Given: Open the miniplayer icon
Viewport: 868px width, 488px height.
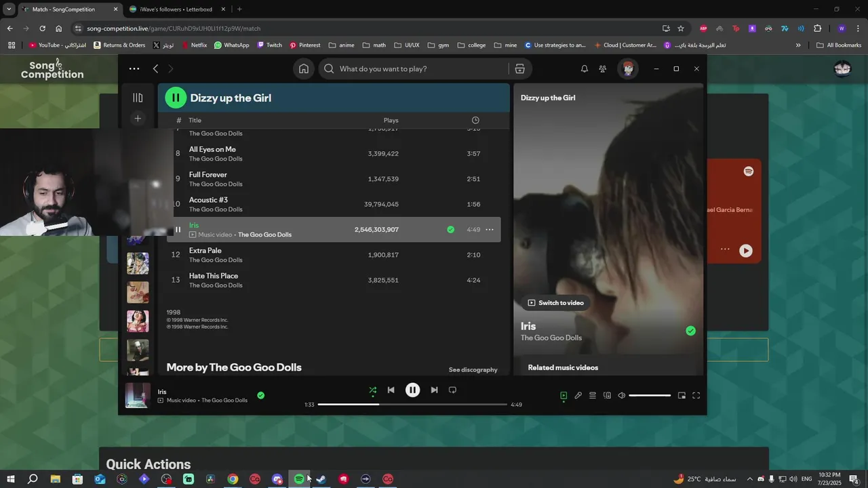Looking at the screenshot, I should pyautogui.click(x=682, y=395).
